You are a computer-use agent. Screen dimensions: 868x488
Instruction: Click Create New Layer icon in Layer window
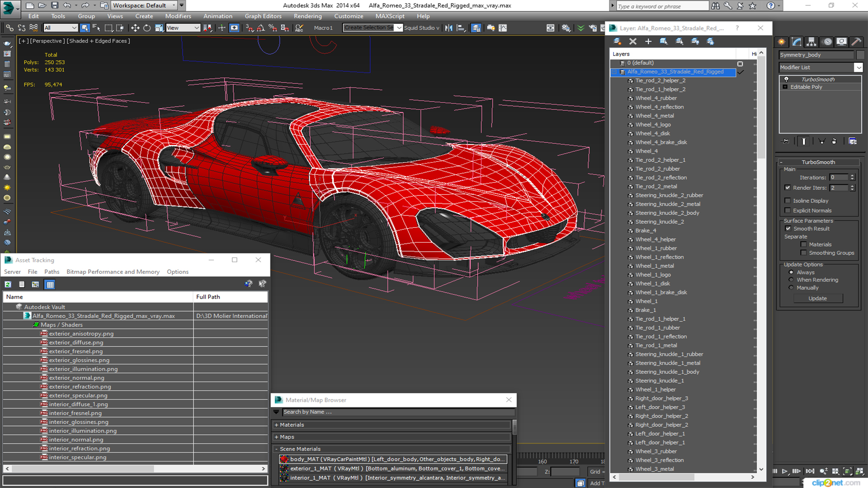617,41
